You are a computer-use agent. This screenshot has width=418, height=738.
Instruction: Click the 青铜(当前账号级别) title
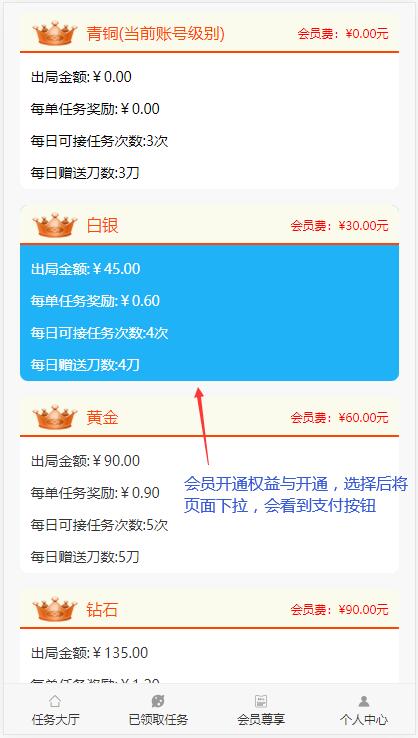[x=155, y=34]
